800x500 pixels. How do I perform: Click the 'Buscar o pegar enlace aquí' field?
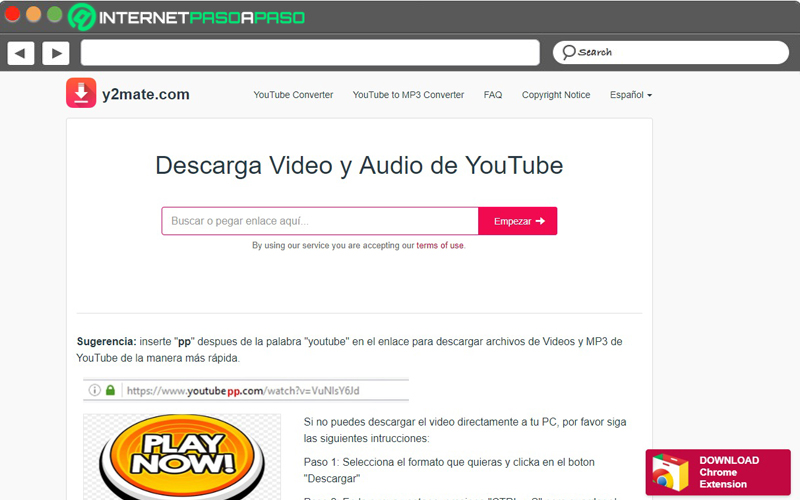point(320,221)
